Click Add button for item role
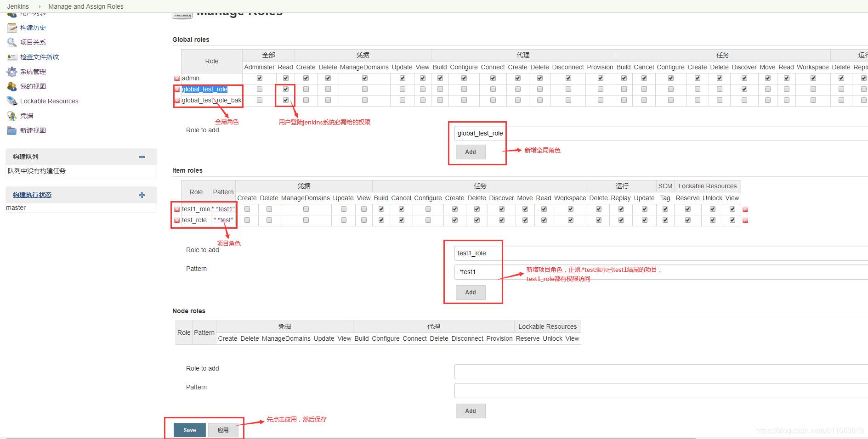The height and width of the screenshot is (439, 868). (x=471, y=293)
